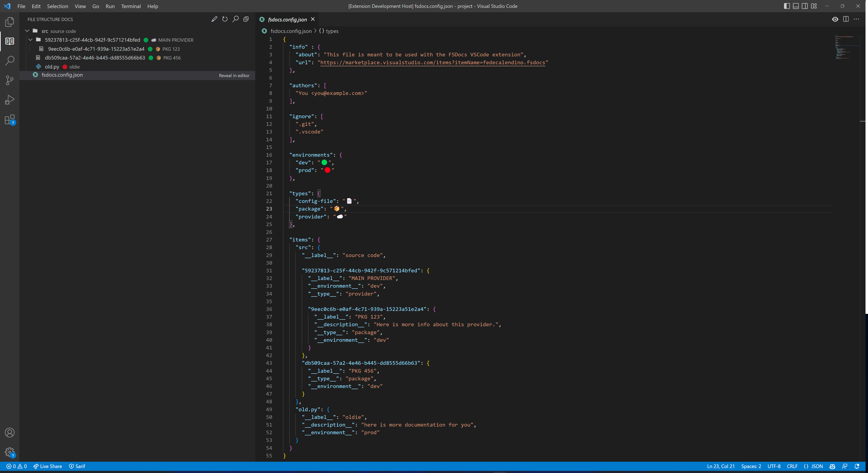Refresh the File Structure Docs tree
Screen dimensions: 868x473
(225, 19)
